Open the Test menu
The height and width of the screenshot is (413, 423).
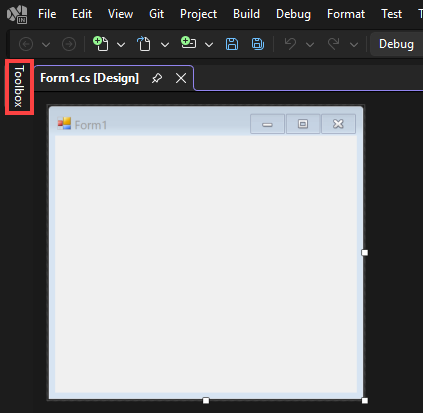[x=392, y=14]
